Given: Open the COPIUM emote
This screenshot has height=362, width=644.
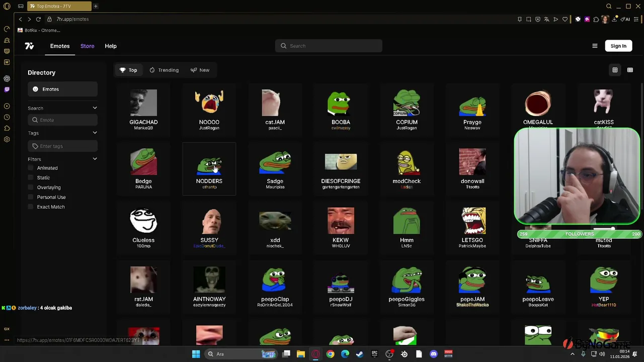Looking at the screenshot, I should [407, 110].
